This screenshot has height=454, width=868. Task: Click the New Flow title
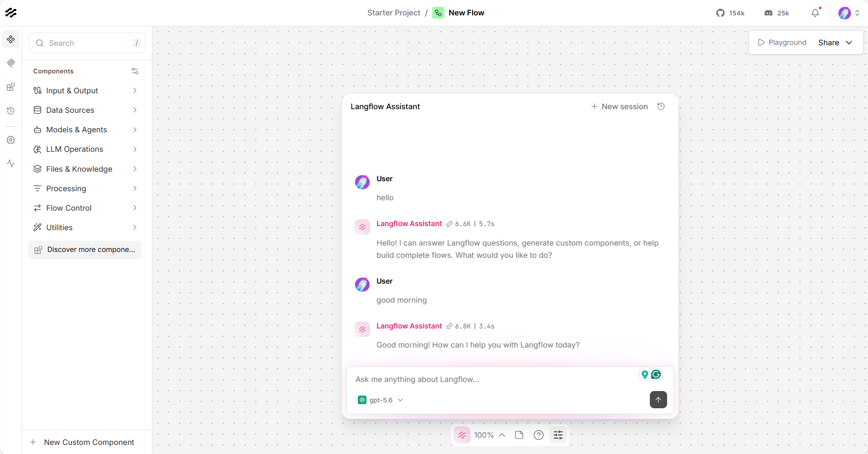466,13
